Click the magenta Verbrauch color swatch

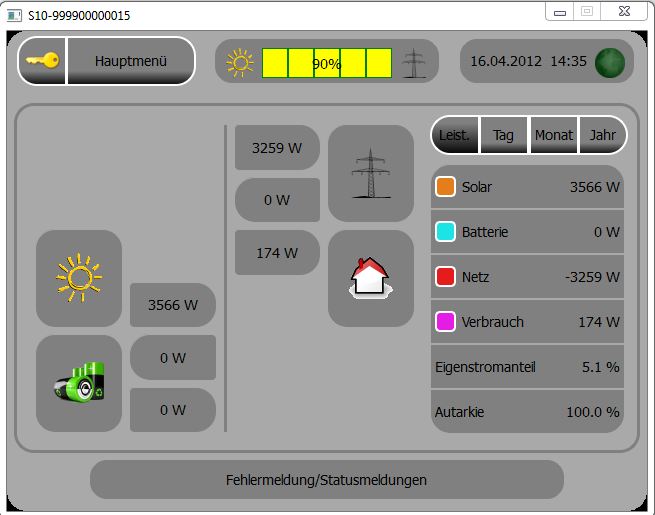(x=445, y=322)
